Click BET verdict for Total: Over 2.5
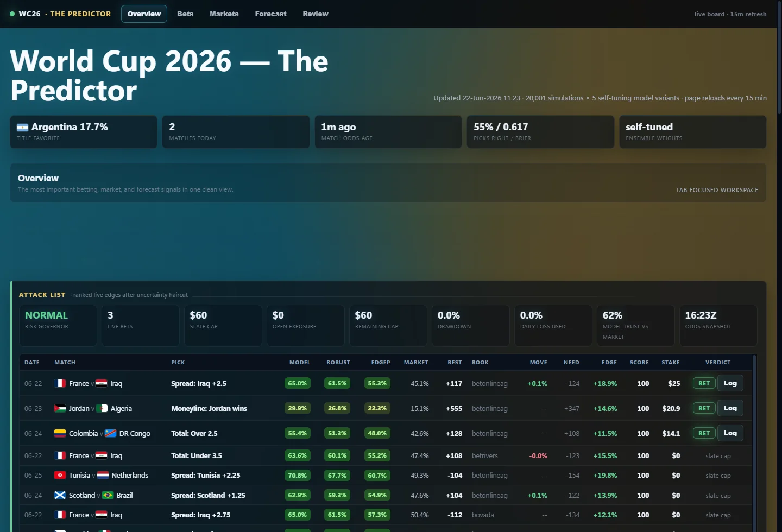This screenshot has height=532, width=782. [704, 433]
